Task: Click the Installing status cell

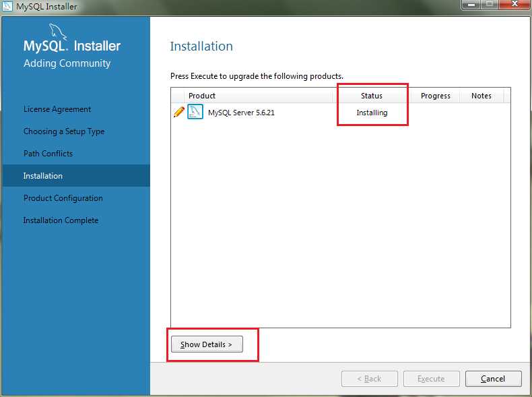Action: click(372, 113)
